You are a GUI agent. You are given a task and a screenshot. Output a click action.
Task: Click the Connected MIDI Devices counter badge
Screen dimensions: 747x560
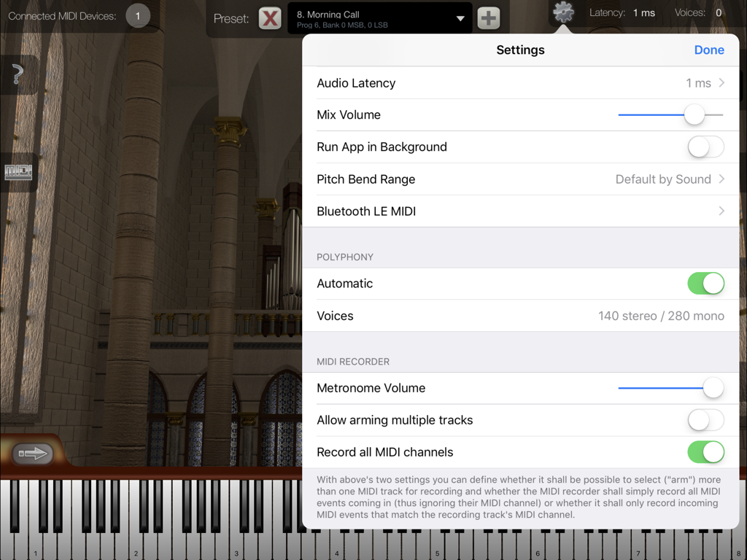[138, 15]
